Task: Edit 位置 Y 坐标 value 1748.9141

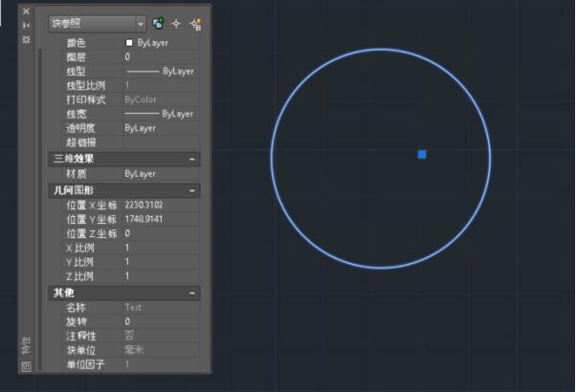Action: (162, 219)
